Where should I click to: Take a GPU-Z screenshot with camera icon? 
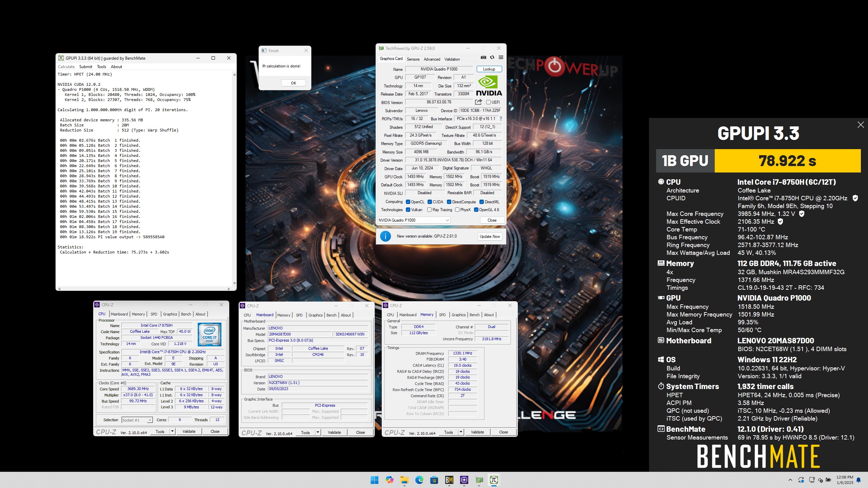[484, 57]
